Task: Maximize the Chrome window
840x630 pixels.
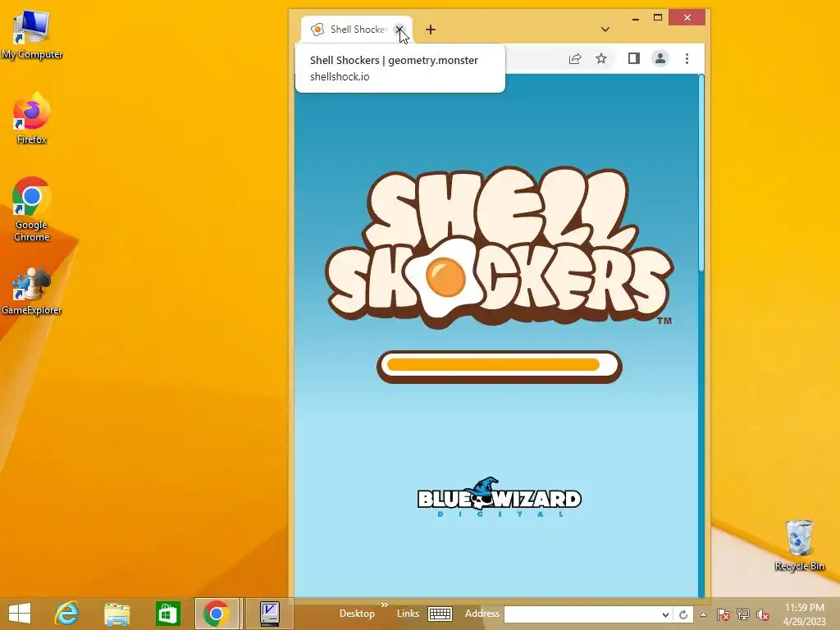Action: pos(658,18)
